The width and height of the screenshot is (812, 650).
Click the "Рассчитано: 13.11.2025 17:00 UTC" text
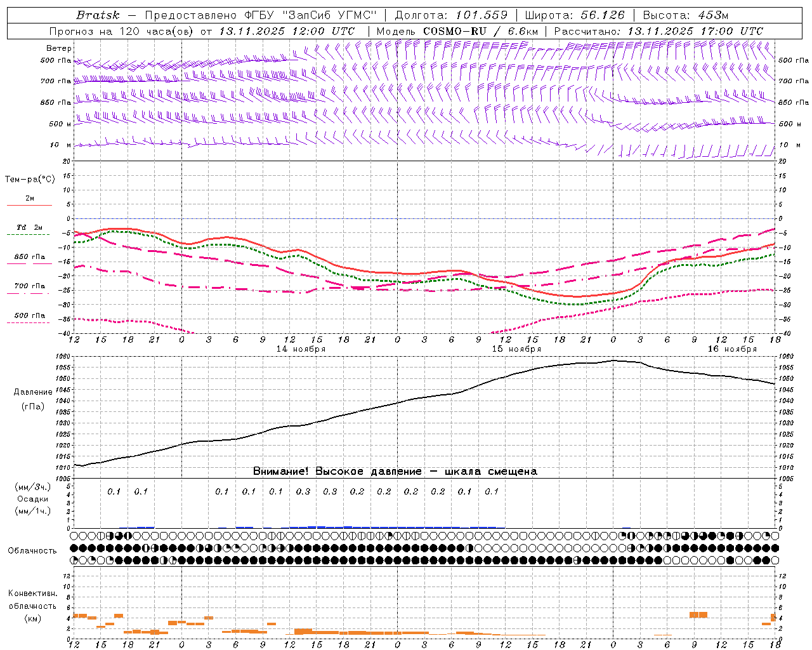pos(658,31)
